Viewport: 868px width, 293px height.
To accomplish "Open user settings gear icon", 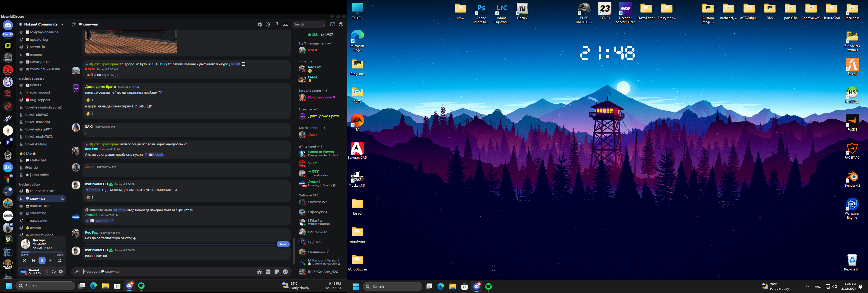I will pyautogui.click(x=61, y=272).
